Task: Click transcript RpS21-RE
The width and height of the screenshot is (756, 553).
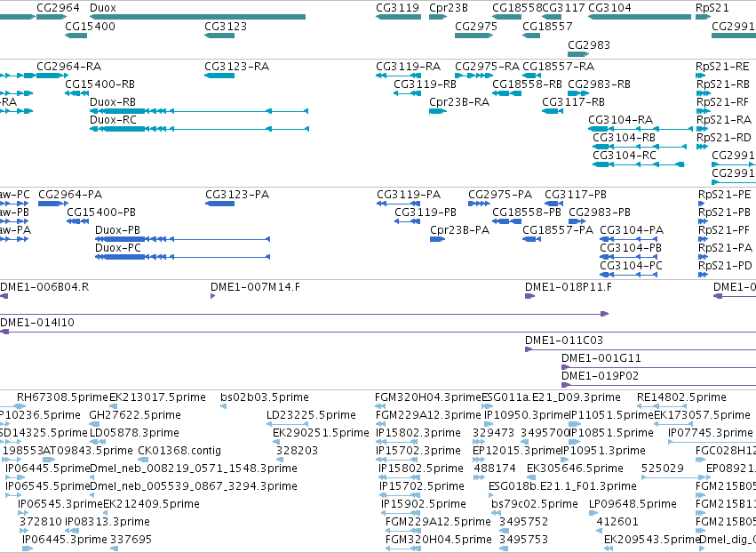Action: pyautogui.click(x=700, y=76)
